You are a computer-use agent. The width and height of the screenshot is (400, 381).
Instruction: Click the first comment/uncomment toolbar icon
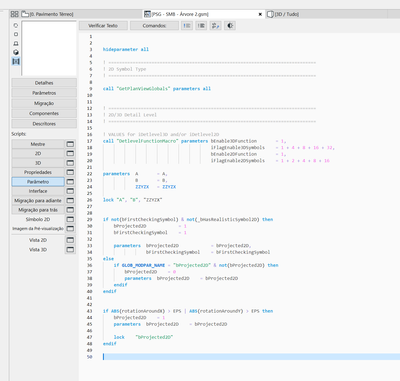tap(187, 26)
